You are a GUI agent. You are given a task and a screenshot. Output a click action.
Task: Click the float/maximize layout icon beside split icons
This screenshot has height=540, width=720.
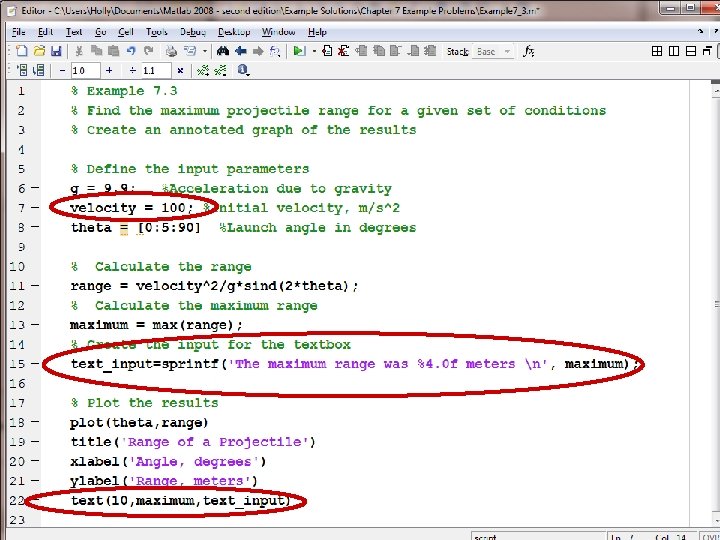tap(707, 51)
